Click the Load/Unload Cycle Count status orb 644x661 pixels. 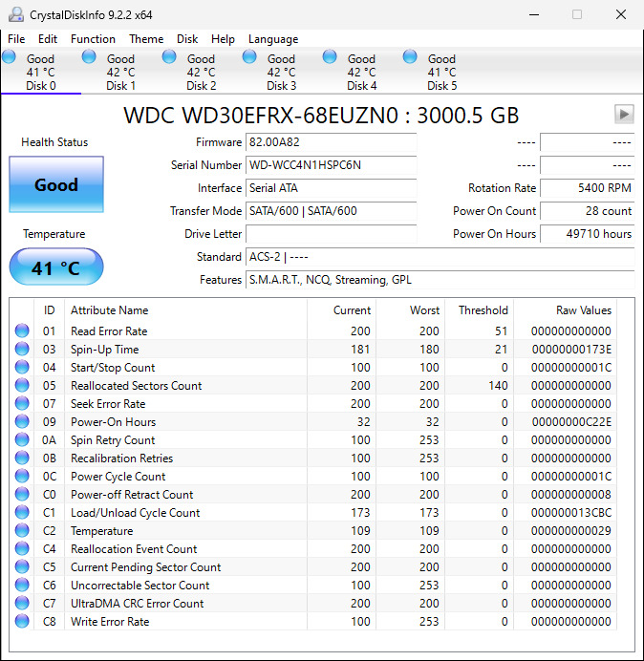22,512
